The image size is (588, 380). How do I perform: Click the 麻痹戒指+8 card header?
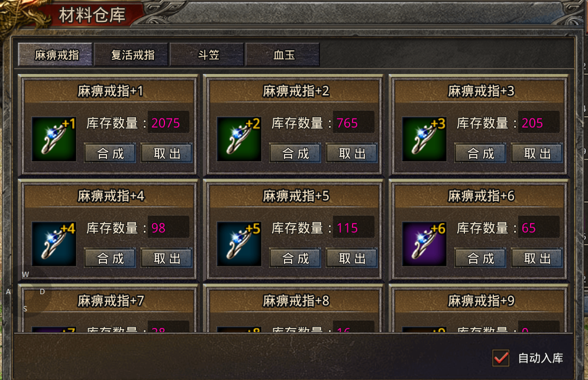pyautogui.click(x=295, y=301)
